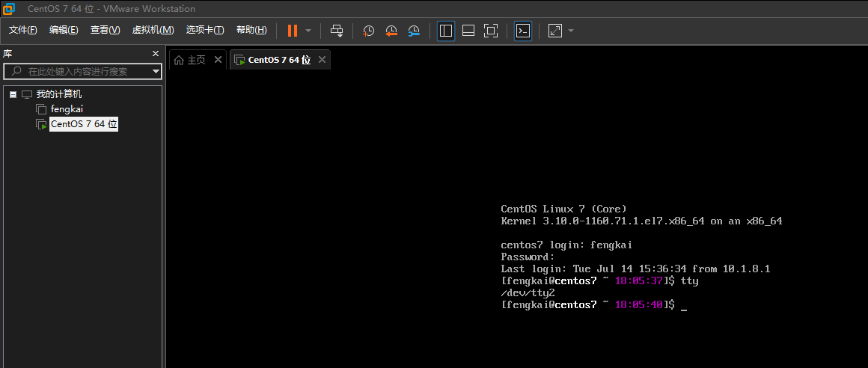Click the 'CentOS Linux 7 (Core)' line
The height and width of the screenshot is (368, 868).
pos(563,209)
